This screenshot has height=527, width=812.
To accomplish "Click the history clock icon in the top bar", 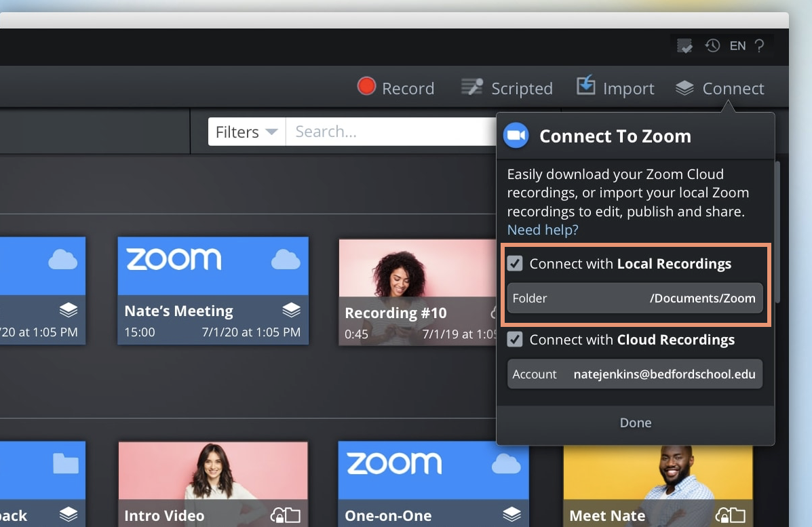I will (x=712, y=45).
